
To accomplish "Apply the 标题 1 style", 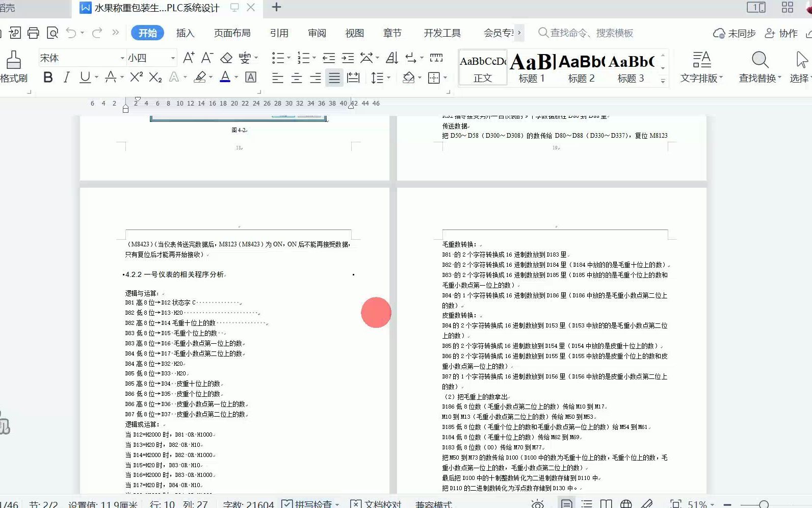I will tap(532, 67).
